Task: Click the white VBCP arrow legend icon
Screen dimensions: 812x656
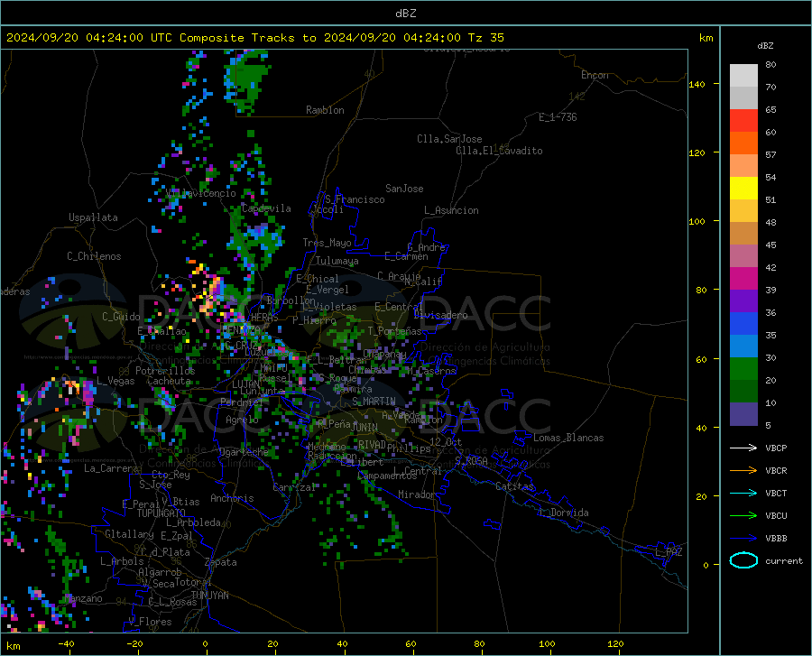Action: (743, 448)
